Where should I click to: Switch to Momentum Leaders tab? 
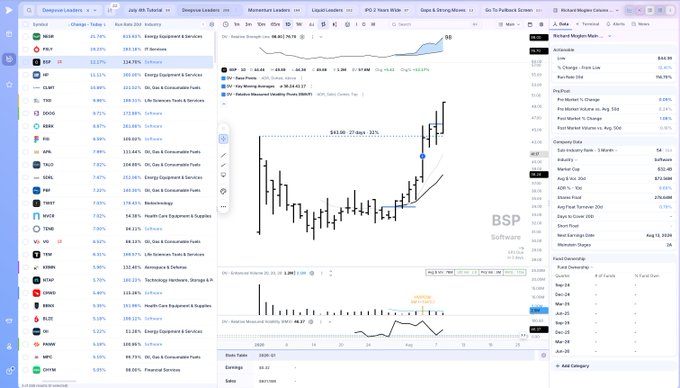tap(274, 10)
